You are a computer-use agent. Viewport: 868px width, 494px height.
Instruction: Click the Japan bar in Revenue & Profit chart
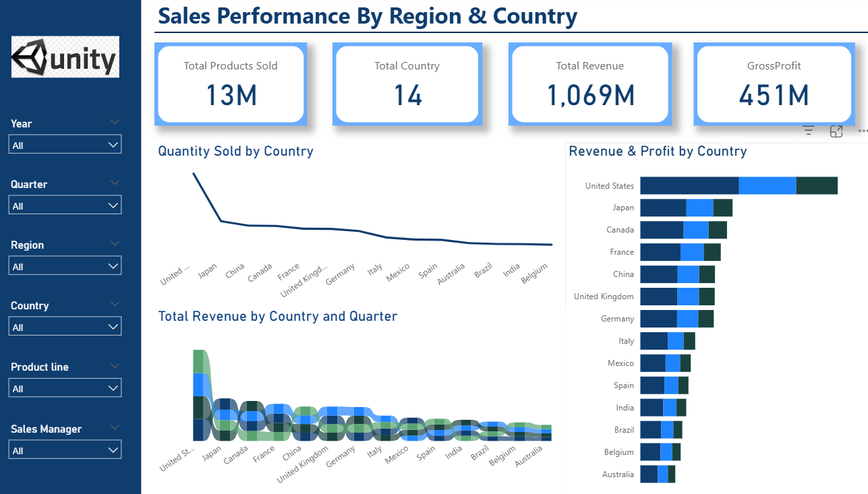coord(686,208)
